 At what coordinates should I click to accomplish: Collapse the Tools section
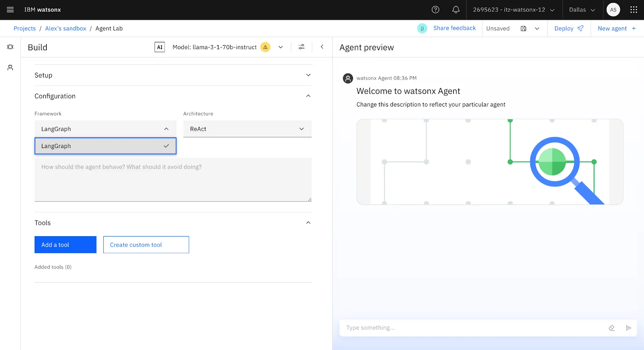point(173,223)
